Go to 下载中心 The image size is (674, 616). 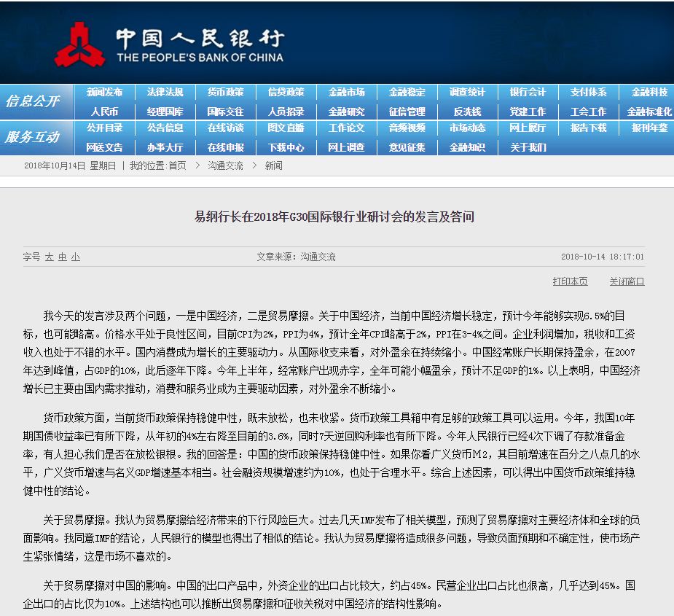(x=286, y=147)
